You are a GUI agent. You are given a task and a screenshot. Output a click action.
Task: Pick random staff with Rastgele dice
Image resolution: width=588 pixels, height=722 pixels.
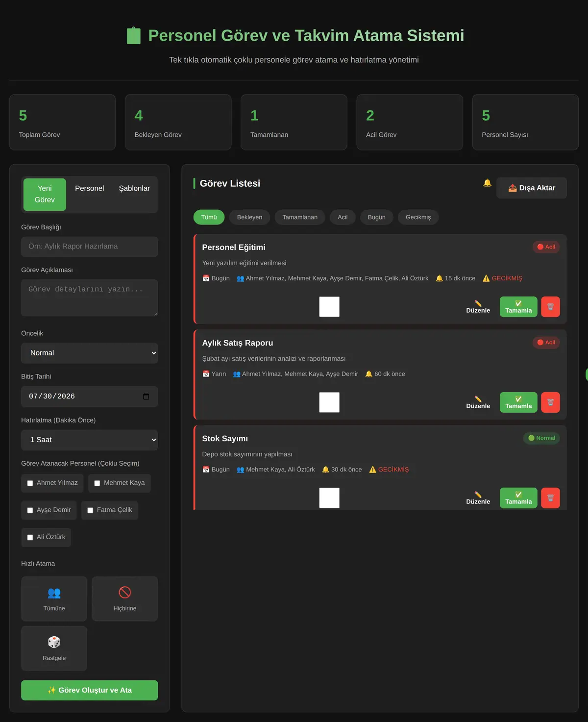click(54, 648)
